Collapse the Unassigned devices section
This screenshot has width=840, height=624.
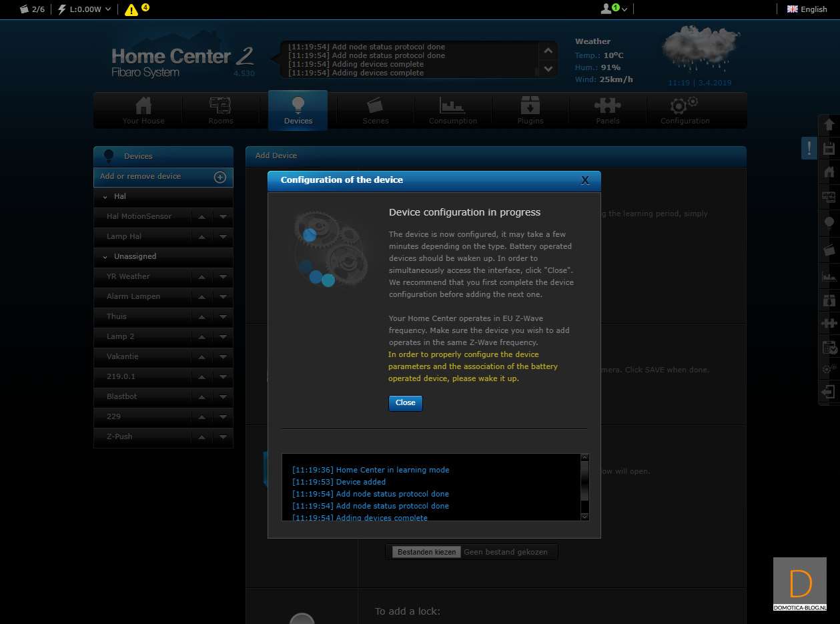pos(105,257)
